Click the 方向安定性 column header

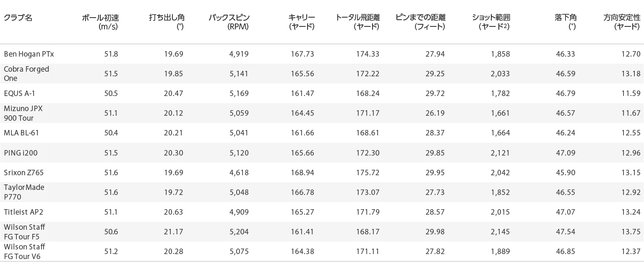(622, 22)
